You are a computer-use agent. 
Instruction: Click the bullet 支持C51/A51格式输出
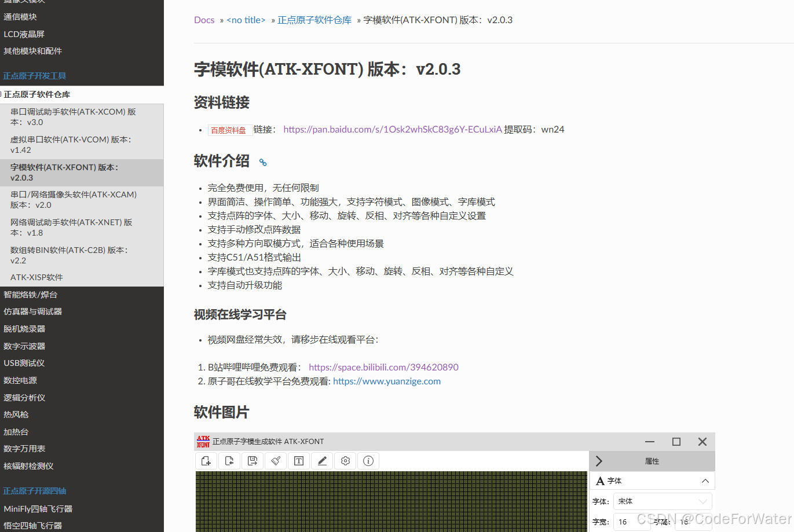tap(254, 258)
